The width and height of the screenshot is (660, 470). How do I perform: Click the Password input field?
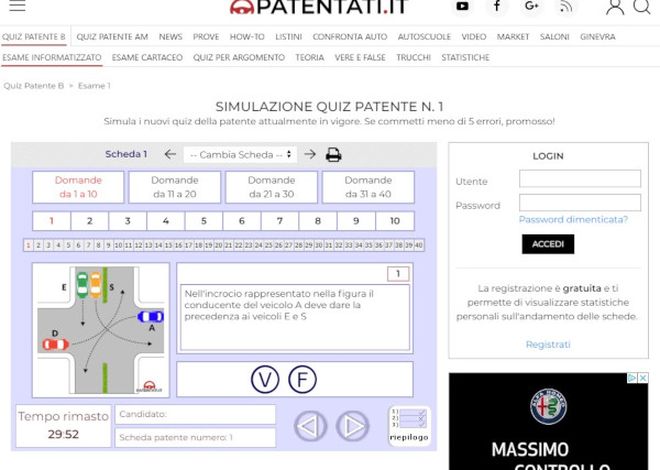[580, 202]
